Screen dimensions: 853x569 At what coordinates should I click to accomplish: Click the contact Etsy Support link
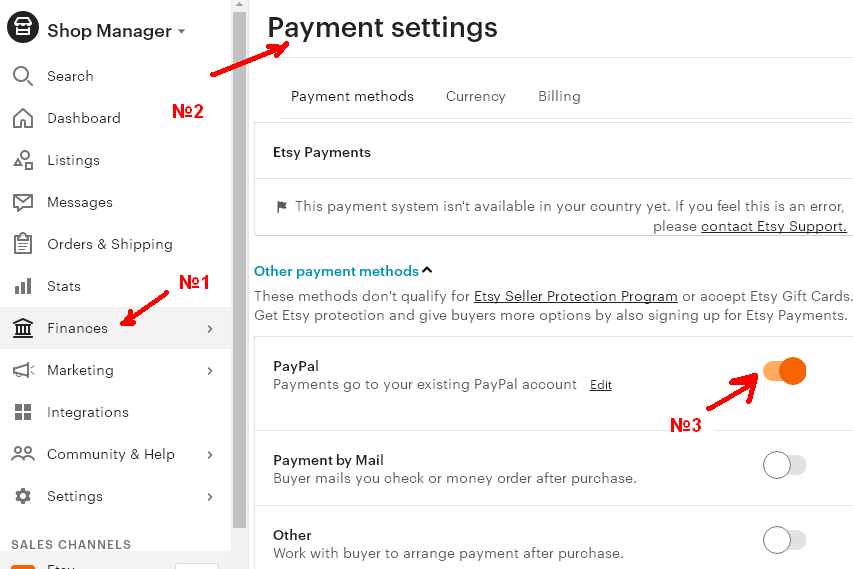[x=774, y=226]
